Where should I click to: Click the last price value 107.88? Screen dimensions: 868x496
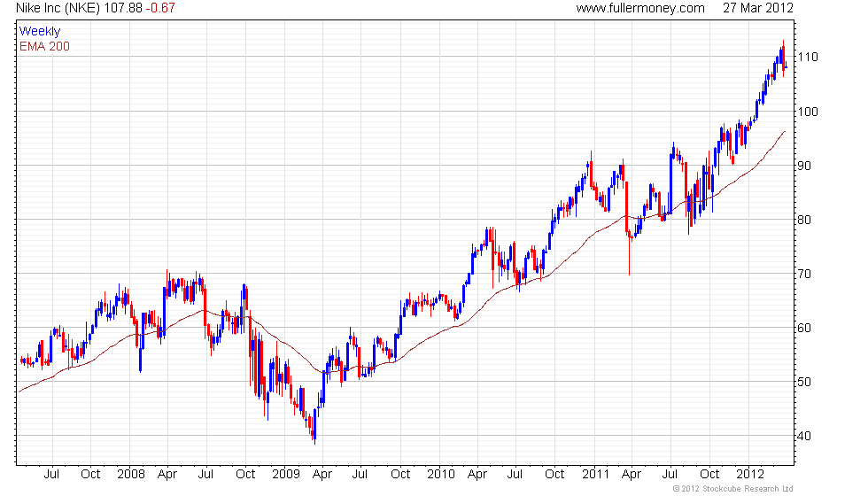tap(123, 8)
